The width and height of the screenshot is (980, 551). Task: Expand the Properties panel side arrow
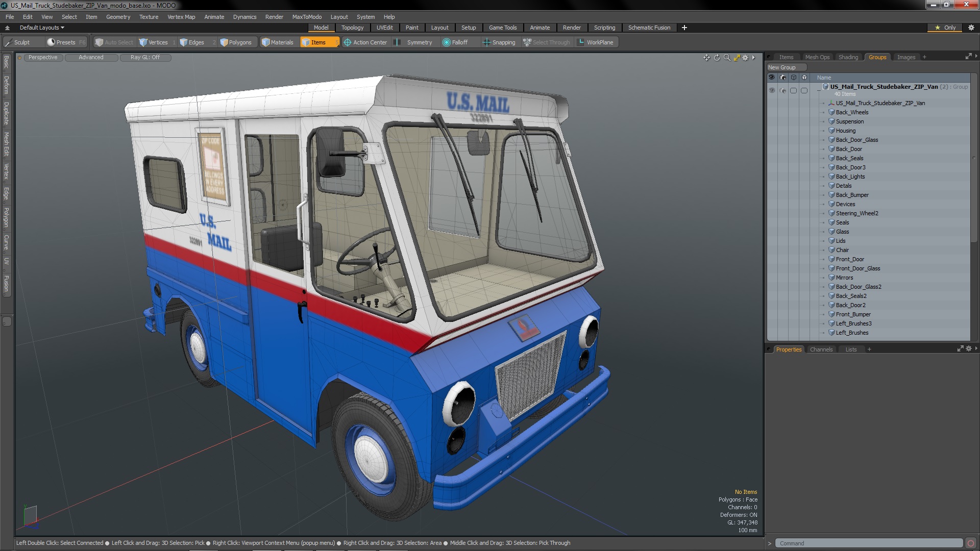coord(976,348)
